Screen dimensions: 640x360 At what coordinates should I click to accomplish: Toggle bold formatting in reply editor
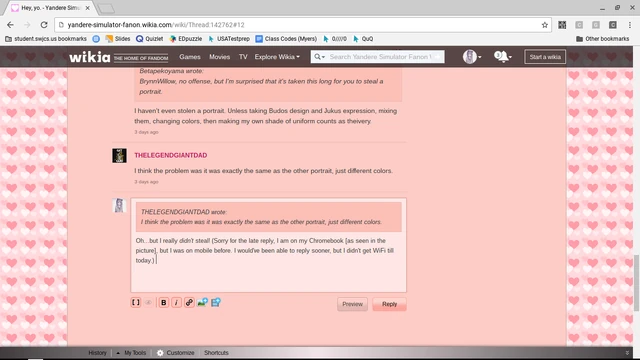163,302
